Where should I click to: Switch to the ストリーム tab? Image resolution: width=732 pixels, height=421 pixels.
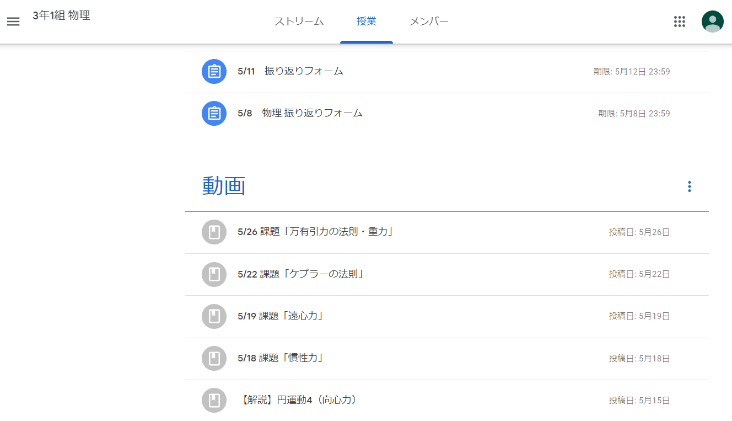click(x=299, y=21)
